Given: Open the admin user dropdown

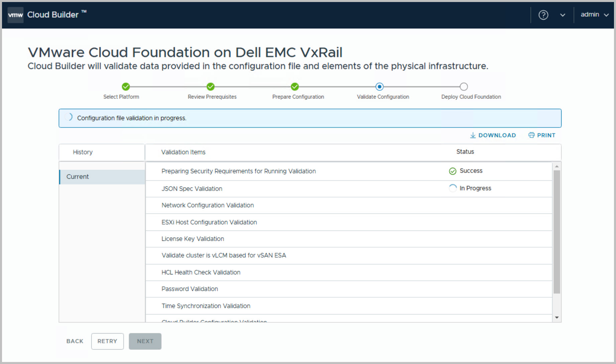Looking at the screenshot, I should point(594,15).
